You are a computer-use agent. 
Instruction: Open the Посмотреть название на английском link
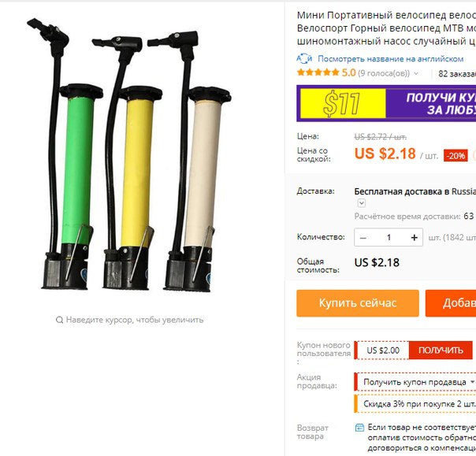pyautogui.click(x=391, y=59)
